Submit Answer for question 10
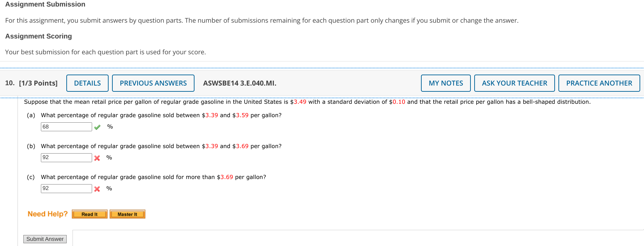The image size is (644, 246). 45,239
